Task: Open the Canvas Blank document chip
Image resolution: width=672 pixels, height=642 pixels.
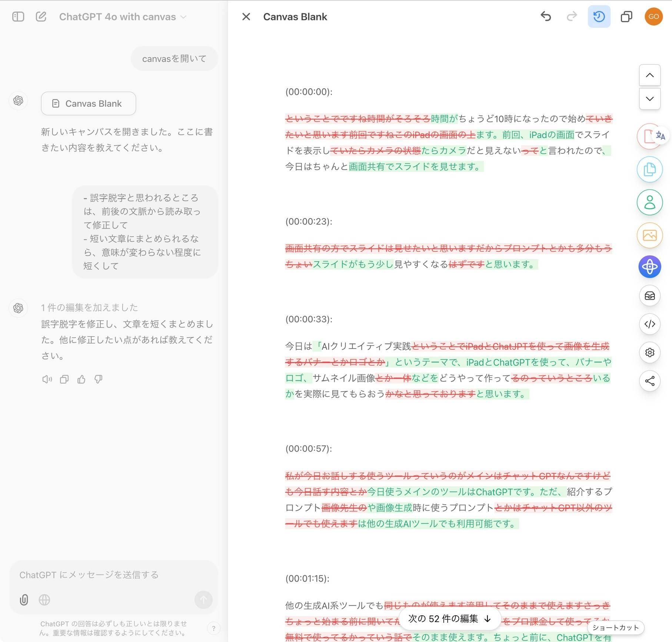Action: click(x=88, y=103)
